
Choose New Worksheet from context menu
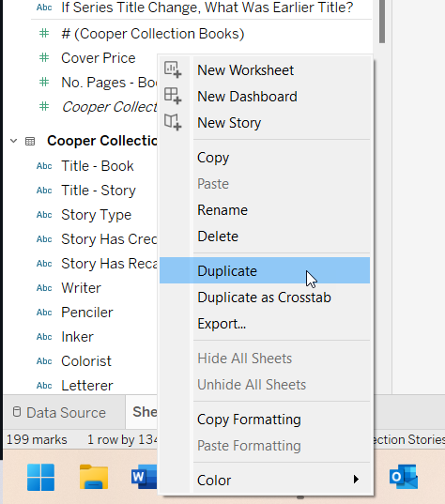pos(265,70)
